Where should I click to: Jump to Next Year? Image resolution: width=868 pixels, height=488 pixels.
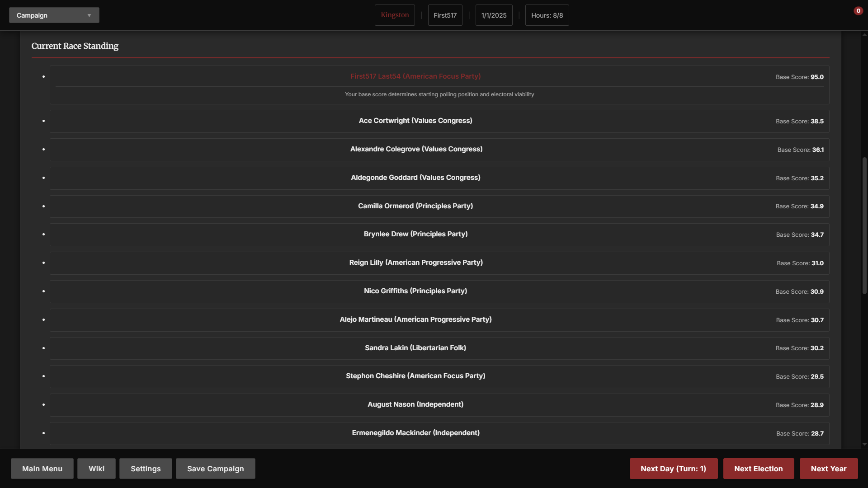pos(828,469)
